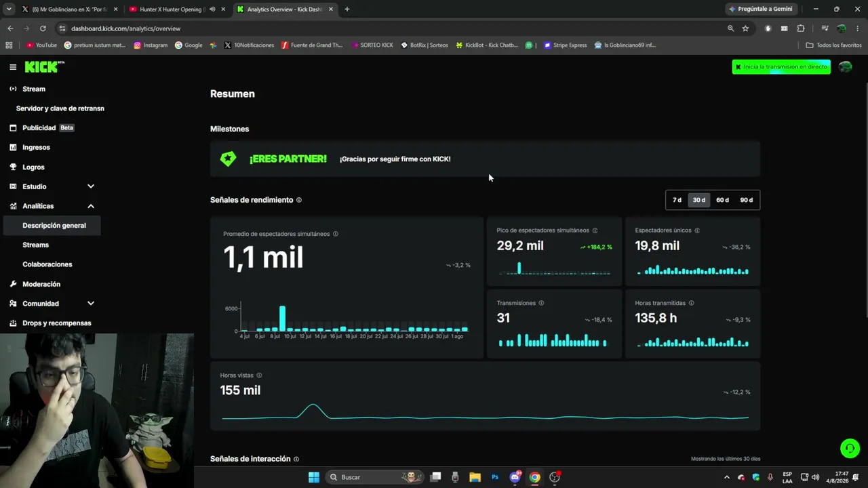868x488 pixels.
Task: Click the ¡ERES PARTNER! star badge icon
Action: [x=229, y=159]
